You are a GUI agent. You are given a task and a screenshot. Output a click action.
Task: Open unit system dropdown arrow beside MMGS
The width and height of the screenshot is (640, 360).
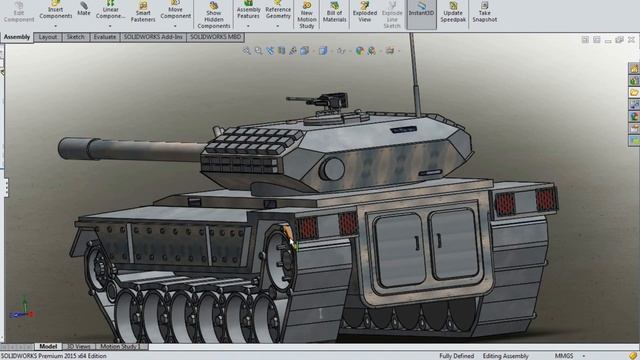click(584, 356)
